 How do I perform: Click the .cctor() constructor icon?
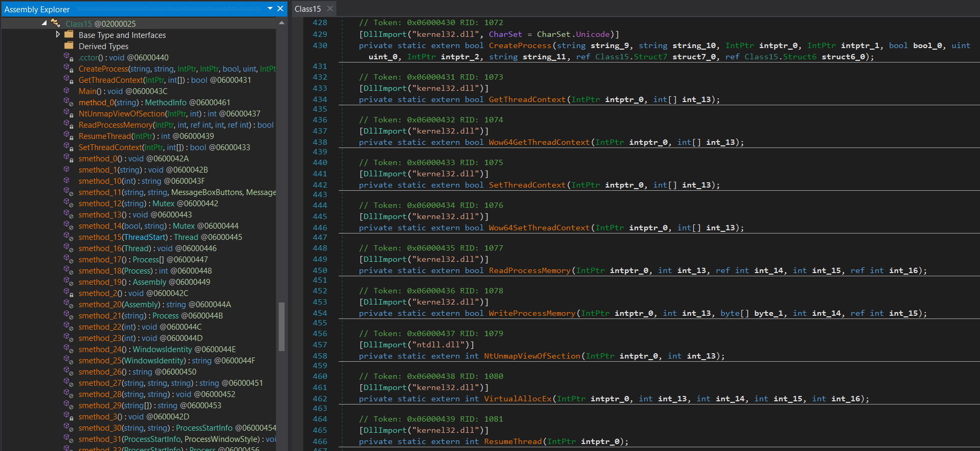tap(68, 57)
